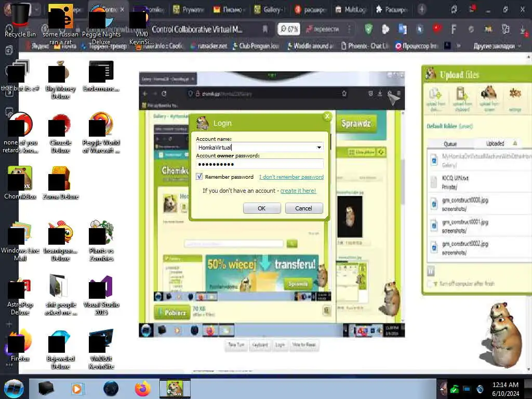Click Account owner password field
This screenshot has height=399, width=532.
click(x=260, y=164)
